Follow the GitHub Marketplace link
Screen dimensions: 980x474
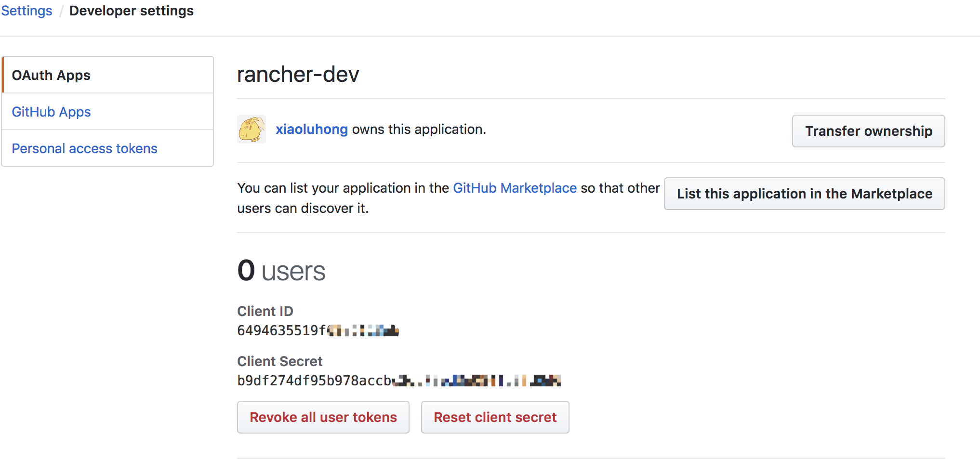[515, 188]
